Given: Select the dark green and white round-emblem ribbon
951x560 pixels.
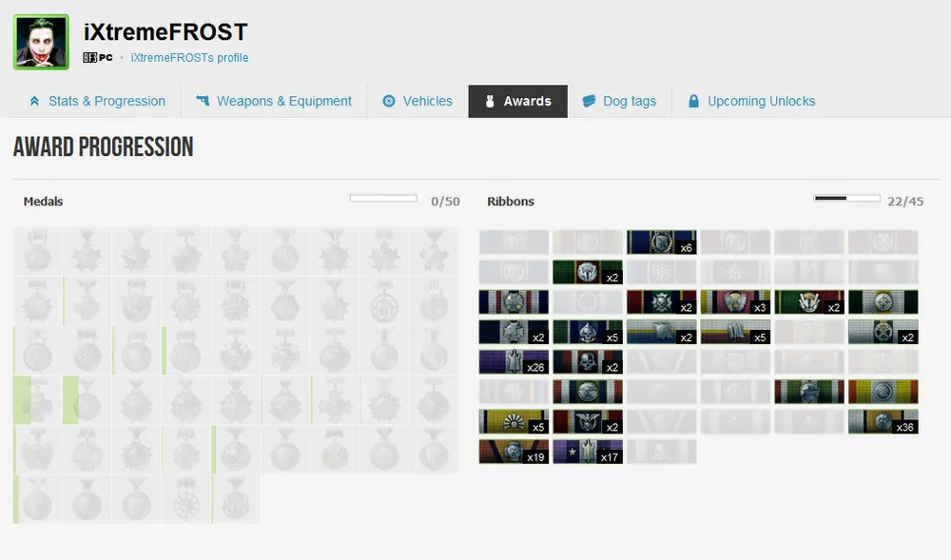Looking at the screenshot, I should [883, 301].
